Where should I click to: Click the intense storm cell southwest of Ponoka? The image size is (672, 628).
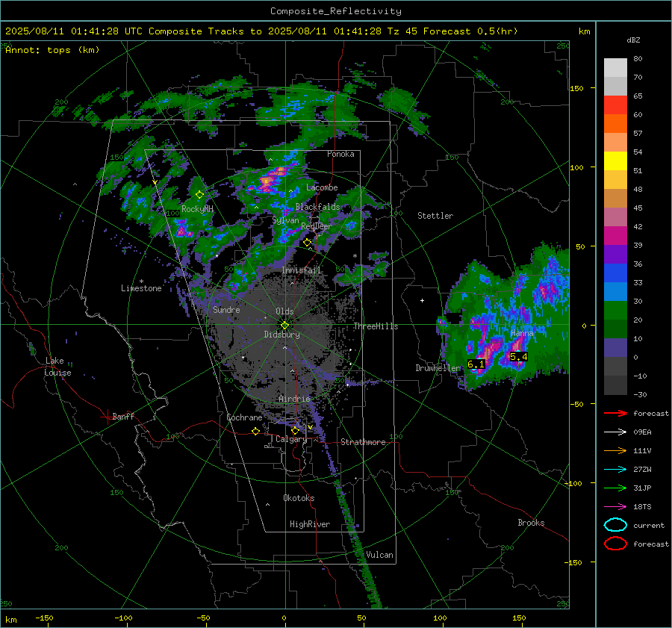point(270,179)
